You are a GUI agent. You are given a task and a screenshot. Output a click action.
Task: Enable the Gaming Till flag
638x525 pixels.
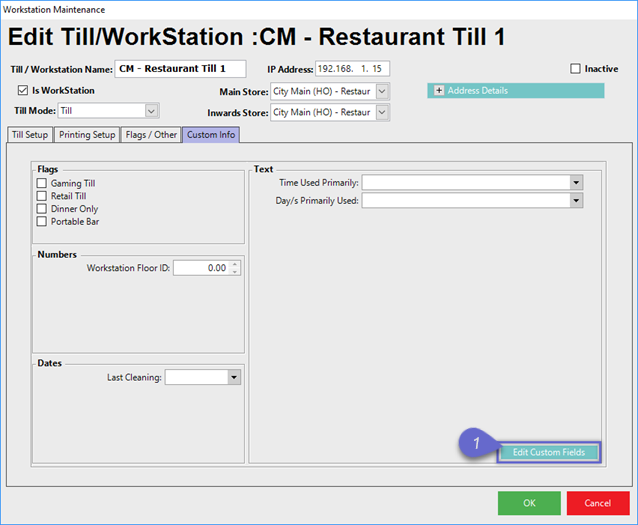pyautogui.click(x=42, y=184)
